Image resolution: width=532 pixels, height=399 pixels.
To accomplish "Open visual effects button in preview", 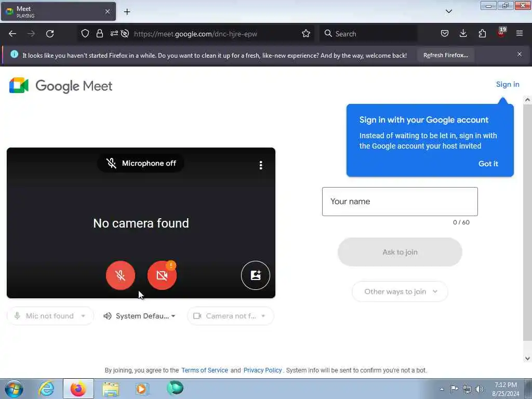I will pos(256,275).
